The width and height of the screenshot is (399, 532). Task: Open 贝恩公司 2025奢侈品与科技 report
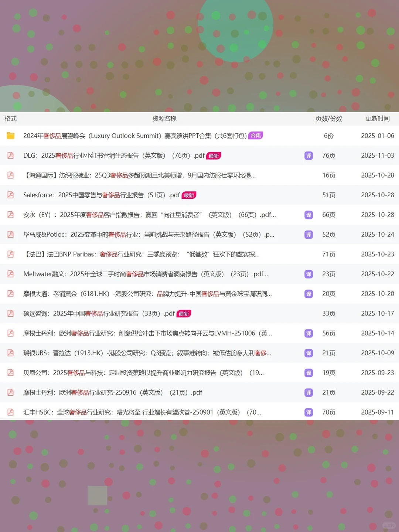pos(144,373)
